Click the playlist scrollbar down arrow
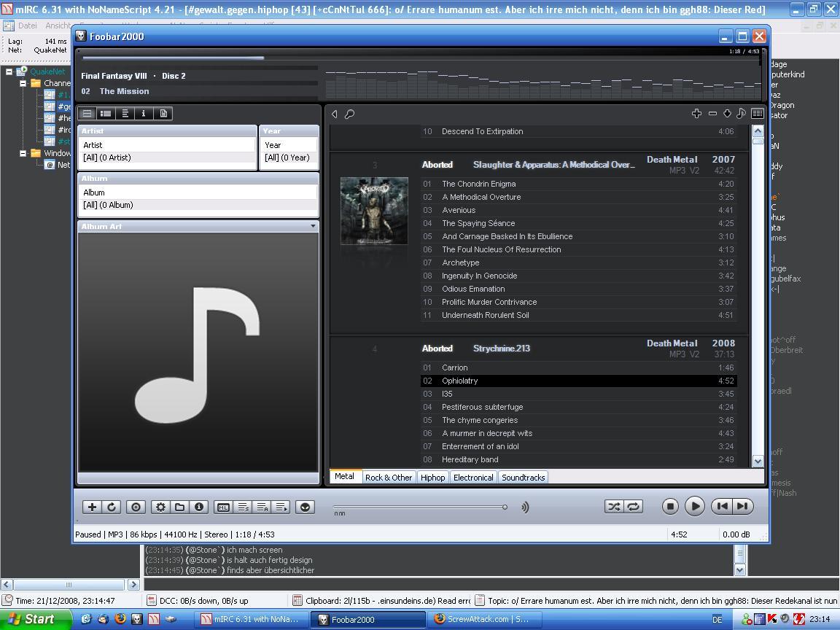This screenshot has height=630, width=840. click(758, 461)
